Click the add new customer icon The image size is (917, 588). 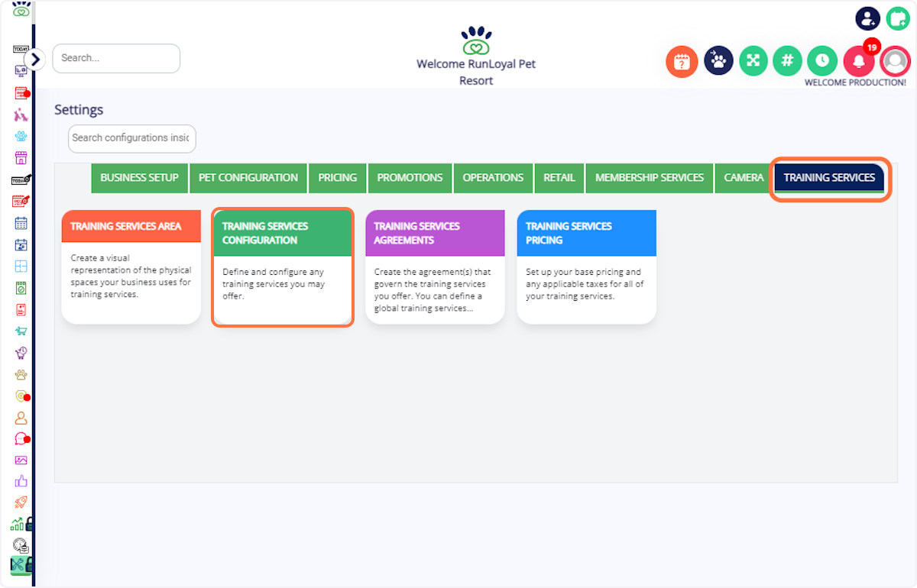pos(867,18)
